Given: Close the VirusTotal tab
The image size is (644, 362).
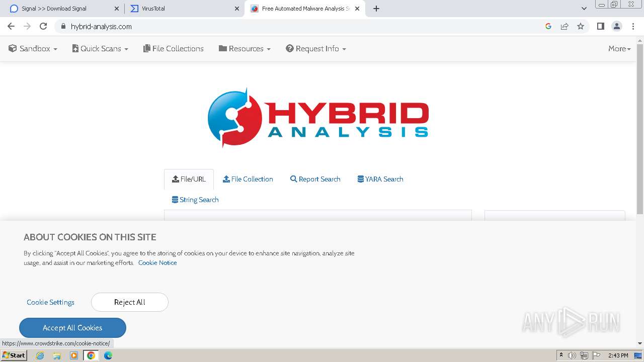Looking at the screenshot, I should (237, 9).
